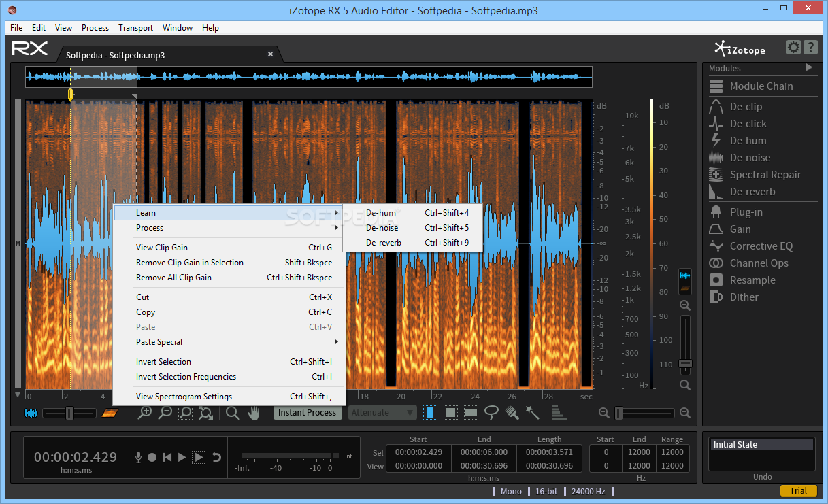Click the record button in transport
This screenshot has height=504, width=828.
tap(152, 458)
